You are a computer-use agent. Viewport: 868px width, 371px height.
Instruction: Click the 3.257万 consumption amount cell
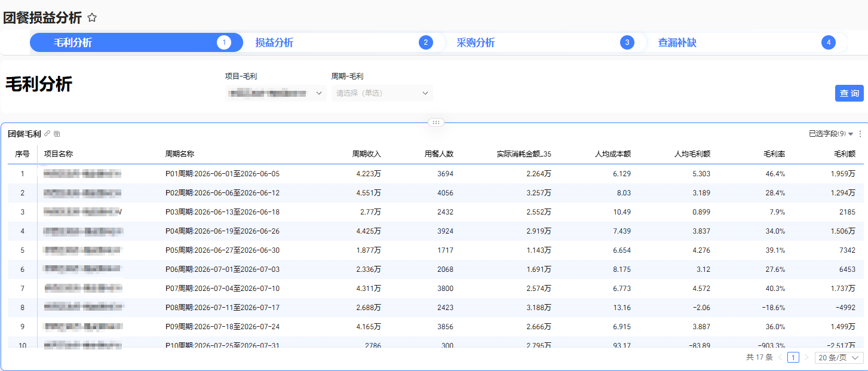539,193
